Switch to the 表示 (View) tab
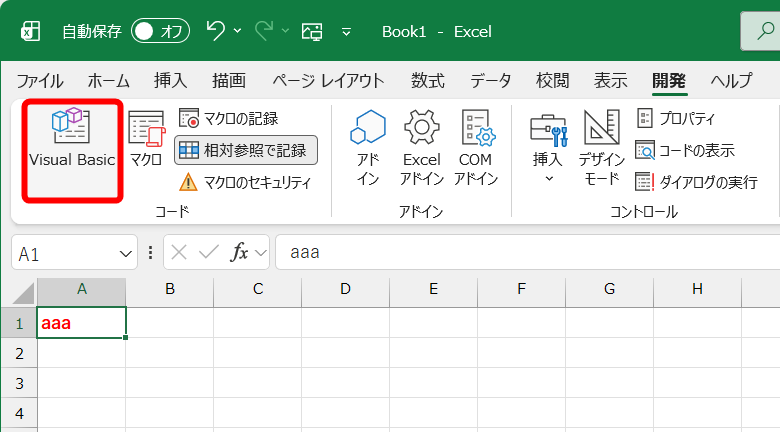The image size is (780, 432). pyautogui.click(x=610, y=81)
